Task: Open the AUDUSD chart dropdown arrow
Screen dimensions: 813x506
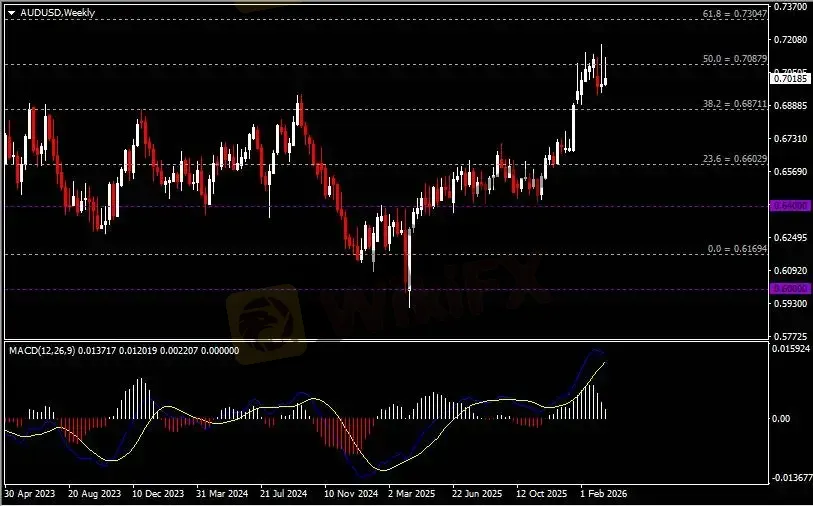Action: (x=12, y=13)
